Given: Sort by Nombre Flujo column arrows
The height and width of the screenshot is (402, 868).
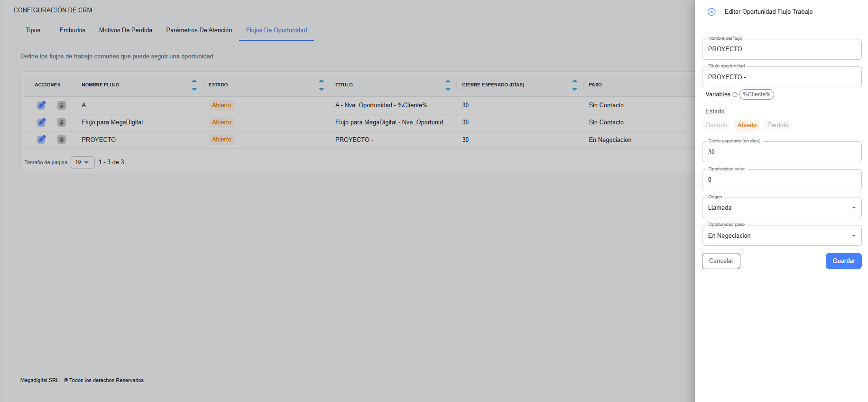Looking at the screenshot, I should coord(194,85).
